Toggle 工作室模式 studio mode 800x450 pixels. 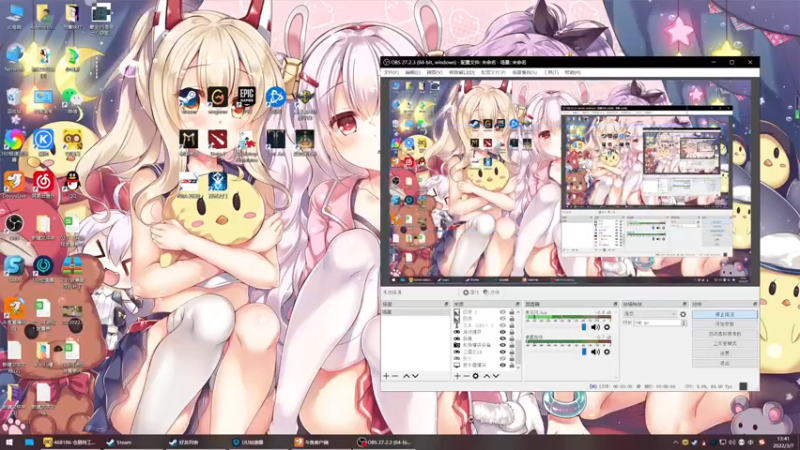click(x=725, y=344)
